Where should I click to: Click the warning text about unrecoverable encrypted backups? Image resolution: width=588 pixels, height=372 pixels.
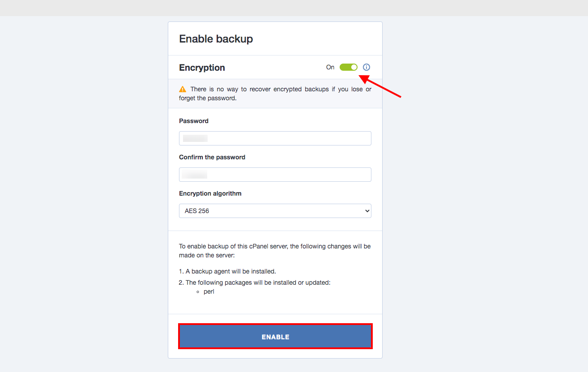pos(275,94)
